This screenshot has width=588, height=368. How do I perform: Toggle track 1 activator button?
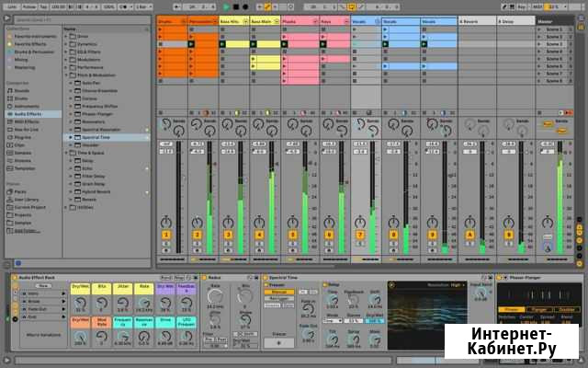[x=166, y=236]
